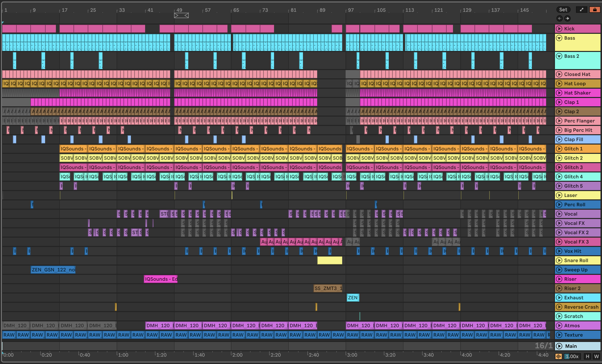This screenshot has height=364, width=602.
Task: Unfold the Reverse Crash track
Action: click(x=559, y=307)
